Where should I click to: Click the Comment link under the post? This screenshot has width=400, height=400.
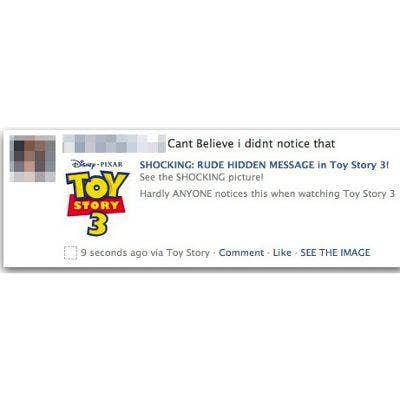[x=241, y=253]
